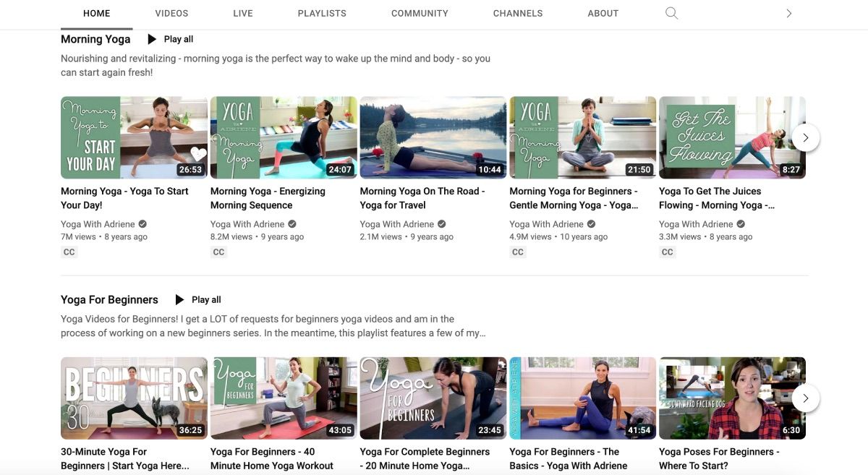The image size is (868, 475).
Task: Open 'Morning Yoga - Yoga To Start Your Day!' link
Action: [x=124, y=197]
